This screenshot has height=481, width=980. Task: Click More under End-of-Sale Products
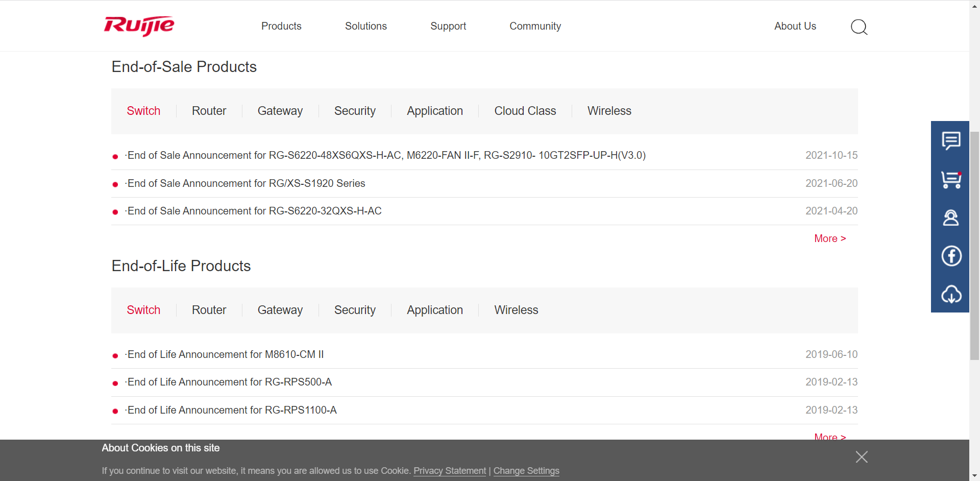point(830,238)
